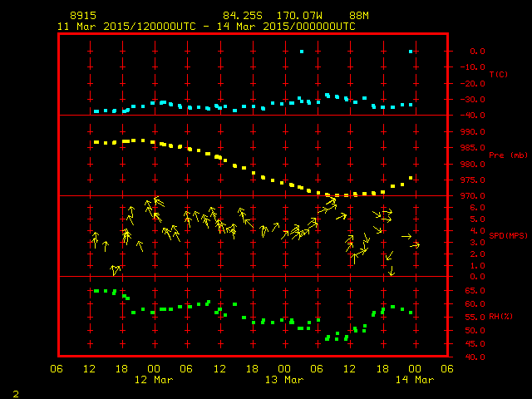Click the "T(C)" temperature axis label
The width and height of the screenshot is (532, 399).
click(x=499, y=74)
